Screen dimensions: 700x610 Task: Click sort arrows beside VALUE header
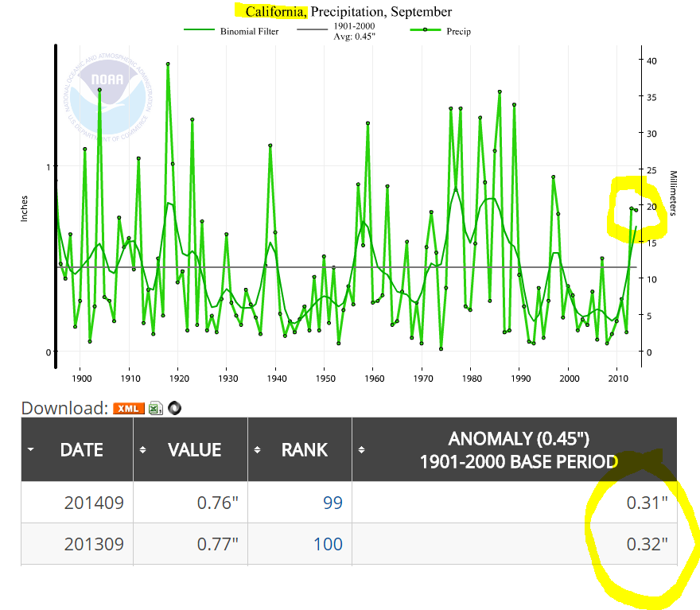tap(143, 449)
